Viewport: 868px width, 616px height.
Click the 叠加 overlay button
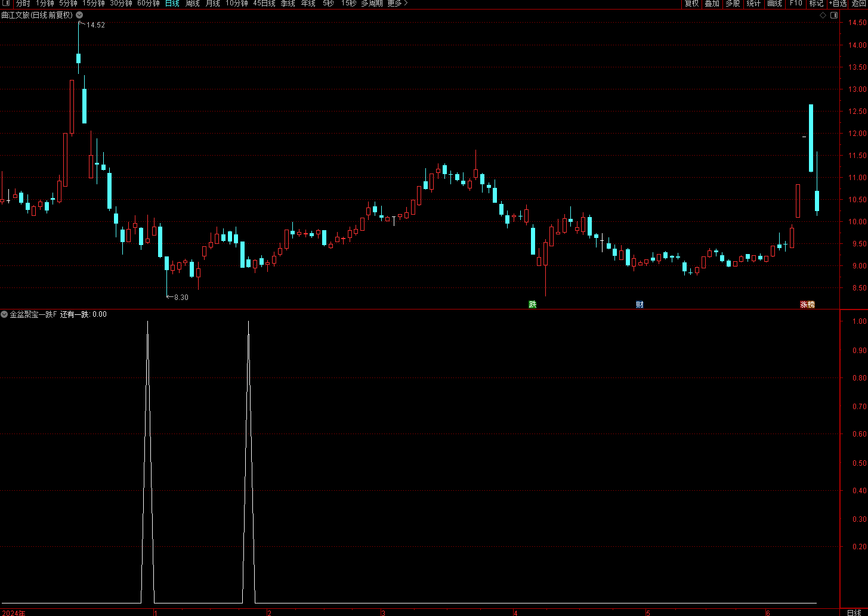tap(712, 4)
